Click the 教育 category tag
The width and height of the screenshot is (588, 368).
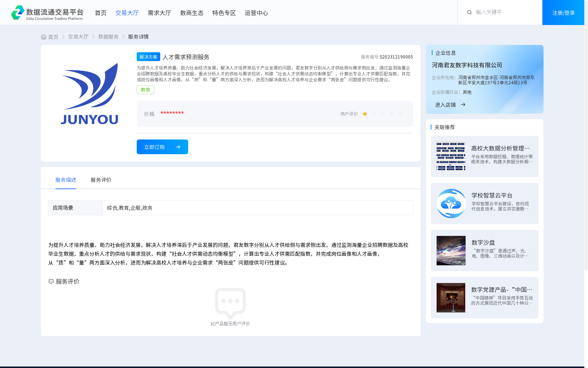click(x=145, y=89)
